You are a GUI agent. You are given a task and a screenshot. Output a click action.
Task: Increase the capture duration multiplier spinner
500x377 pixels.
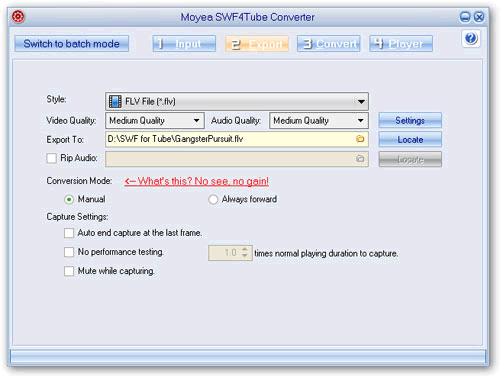245,249
